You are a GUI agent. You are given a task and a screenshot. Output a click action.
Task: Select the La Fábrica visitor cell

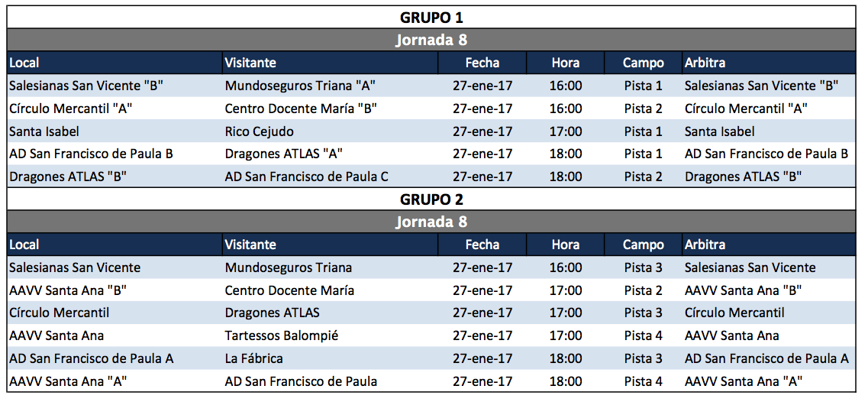(x=254, y=358)
